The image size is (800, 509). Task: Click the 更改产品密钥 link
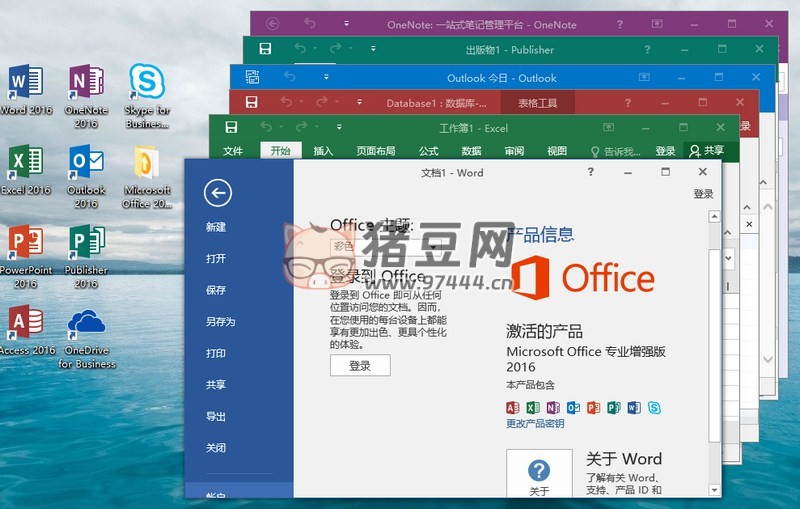point(535,424)
